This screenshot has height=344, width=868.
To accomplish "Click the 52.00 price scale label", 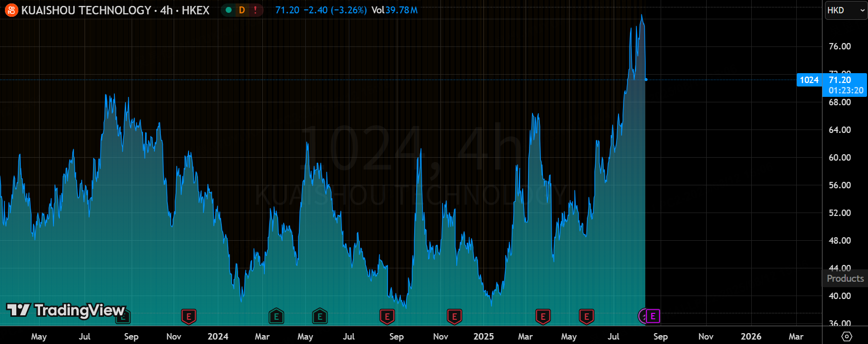I will 840,213.
